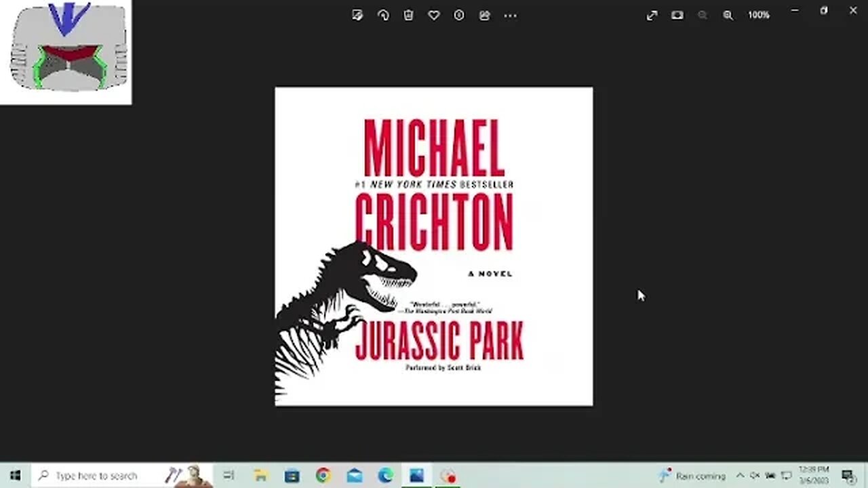Zoom in with plus magnifier

coord(728,15)
